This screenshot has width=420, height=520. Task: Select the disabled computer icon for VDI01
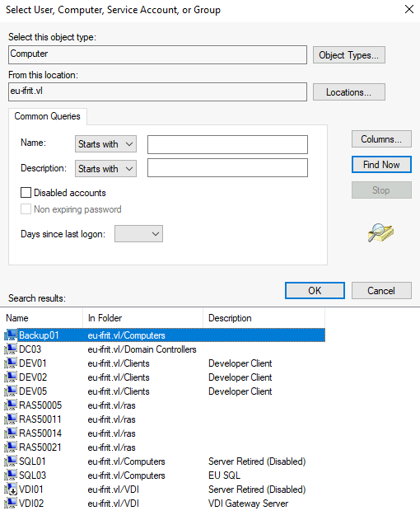10,490
